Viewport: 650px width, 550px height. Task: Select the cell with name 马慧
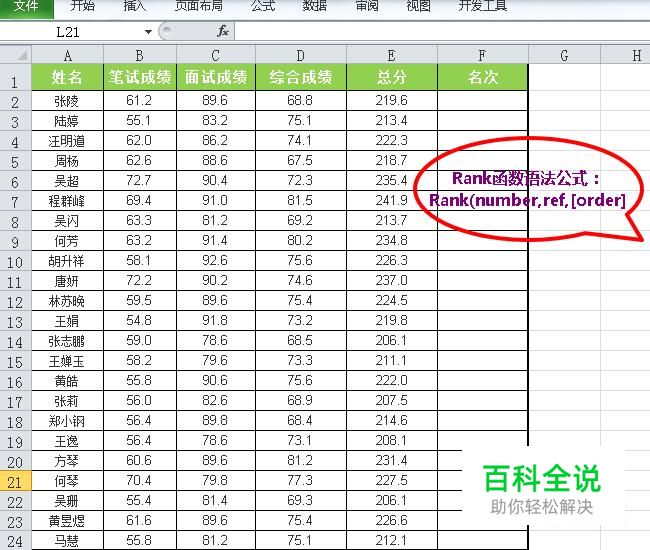(x=68, y=540)
